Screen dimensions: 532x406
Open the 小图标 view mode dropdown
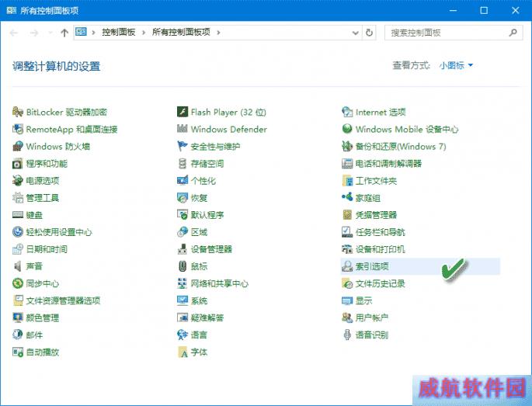pyautogui.click(x=456, y=65)
